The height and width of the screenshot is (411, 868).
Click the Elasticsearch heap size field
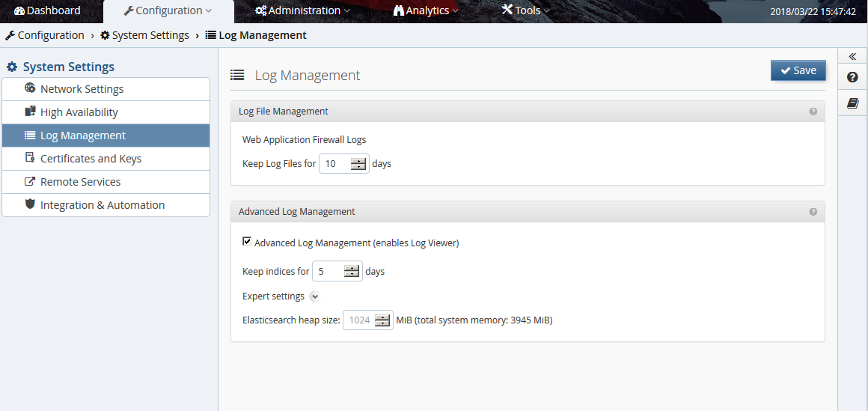(x=367, y=320)
